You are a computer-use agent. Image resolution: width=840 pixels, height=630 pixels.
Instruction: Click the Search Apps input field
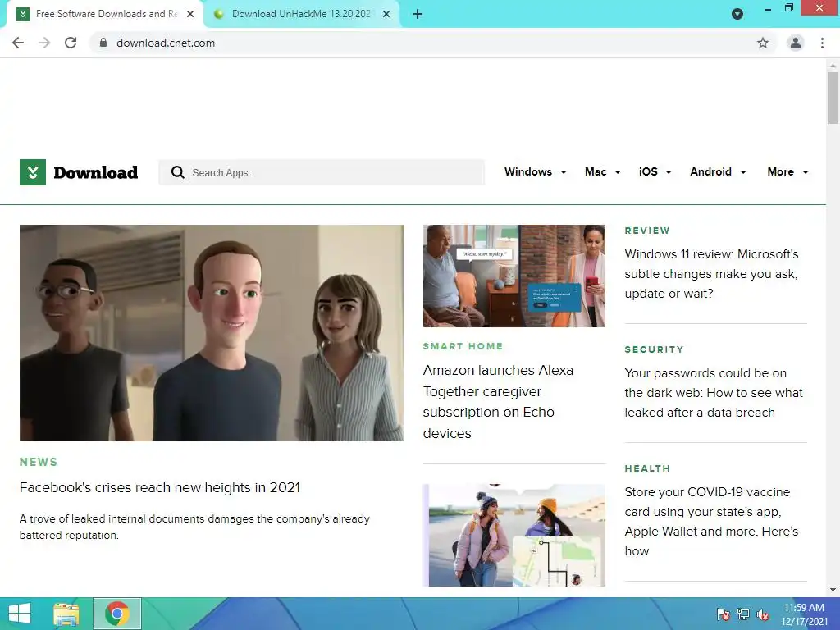[x=322, y=172]
